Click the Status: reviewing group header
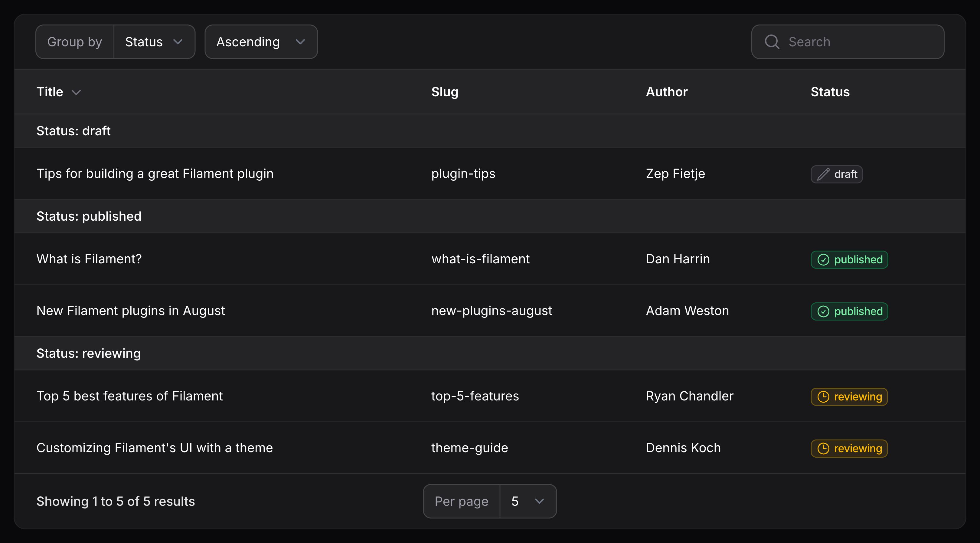 (490, 353)
